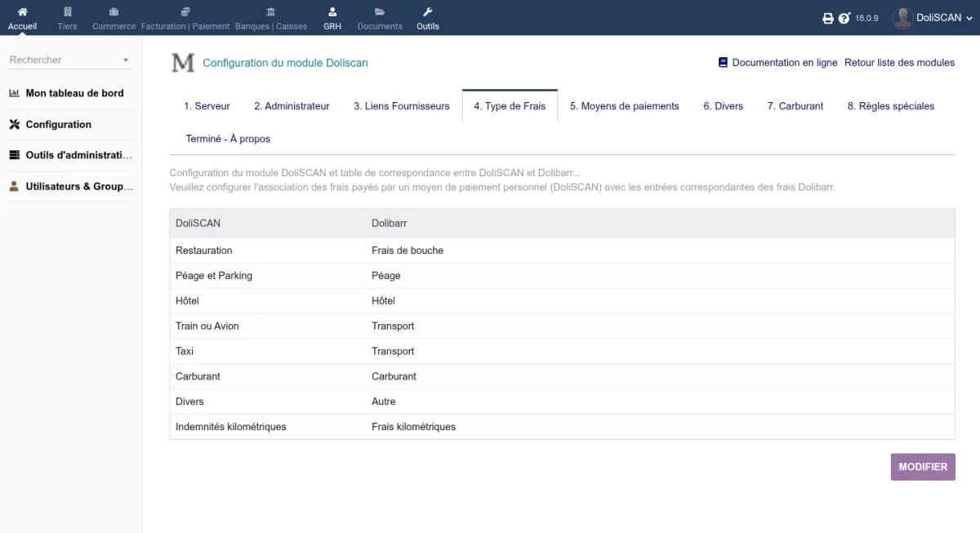Click the Indemnités kilométriques cell
980x533 pixels.
[x=231, y=427]
